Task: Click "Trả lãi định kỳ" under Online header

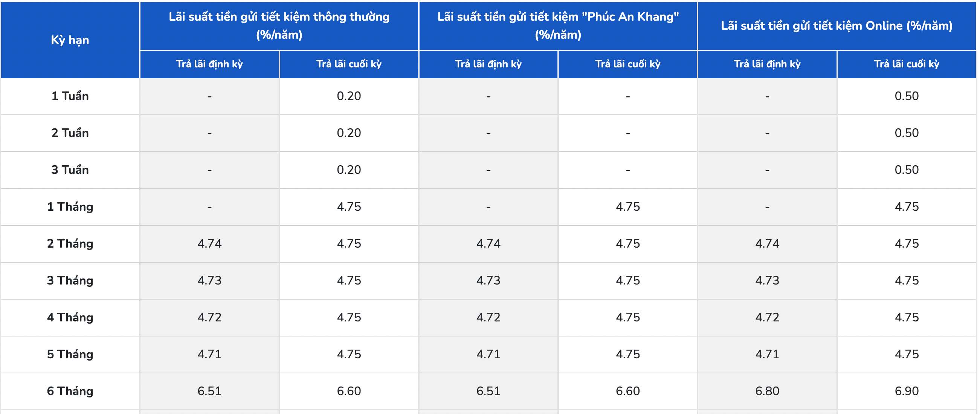Action: tap(767, 64)
